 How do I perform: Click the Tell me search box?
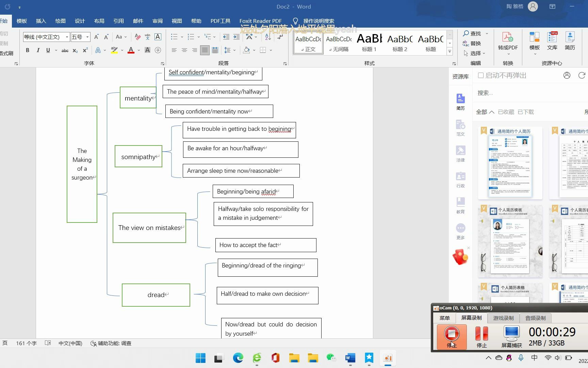point(318,21)
